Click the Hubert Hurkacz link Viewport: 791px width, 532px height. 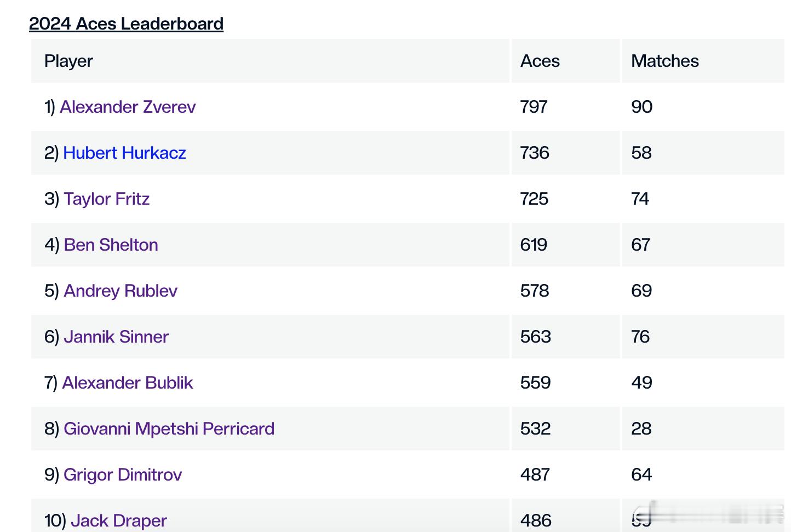click(x=124, y=153)
